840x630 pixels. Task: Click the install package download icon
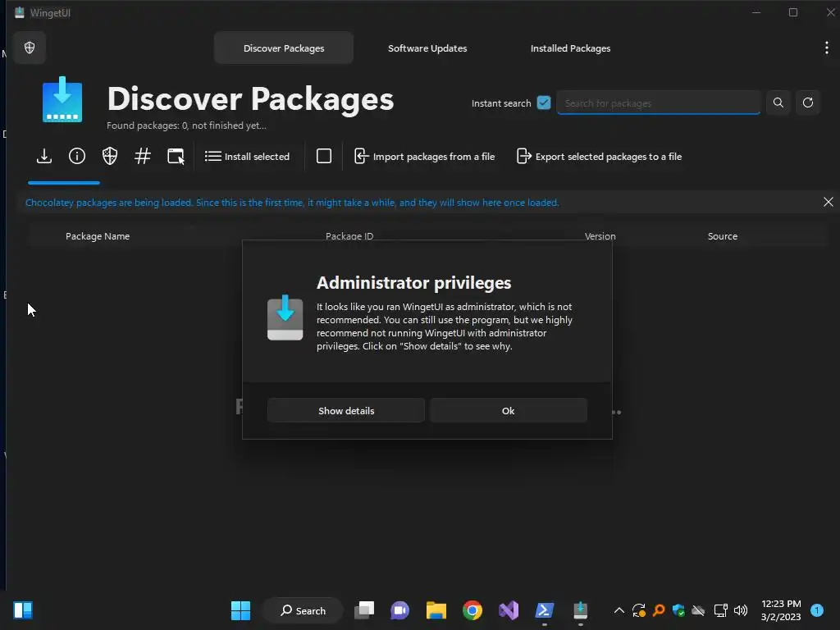coord(44,157)
